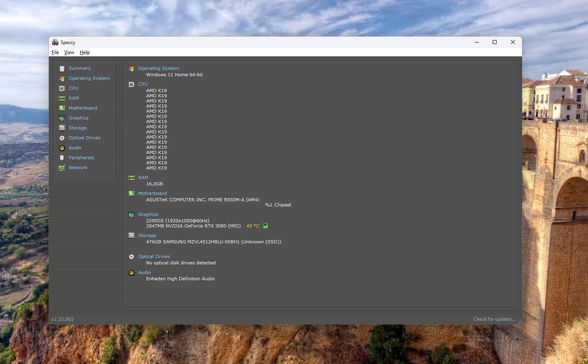The image size is (588, 364).
Task: Select the Storage drive icon in sidebar
Action: 62,128
